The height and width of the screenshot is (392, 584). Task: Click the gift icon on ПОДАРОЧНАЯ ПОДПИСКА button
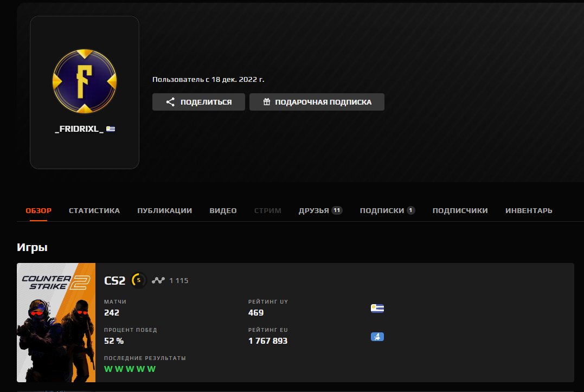pyautogui.click(x=266, y=101)
